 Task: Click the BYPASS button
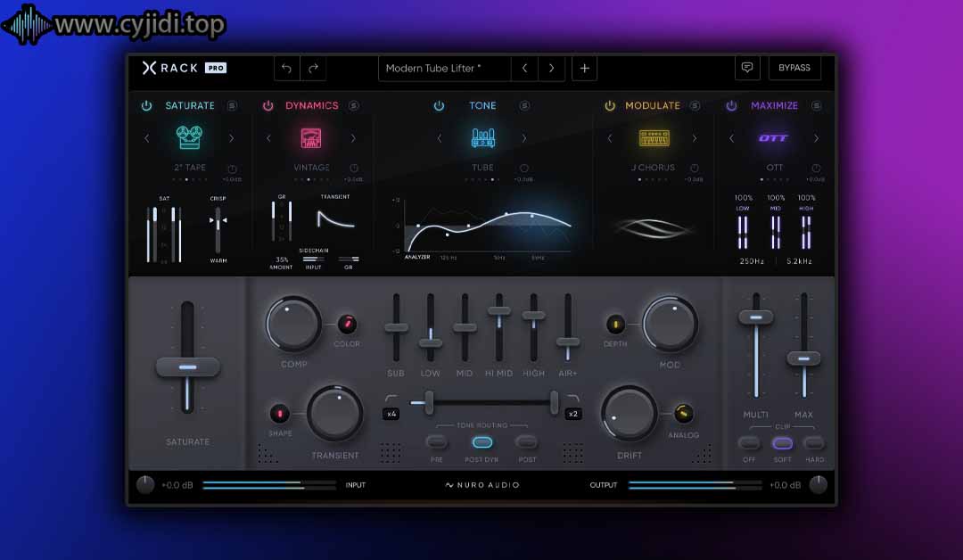point(794,68)
